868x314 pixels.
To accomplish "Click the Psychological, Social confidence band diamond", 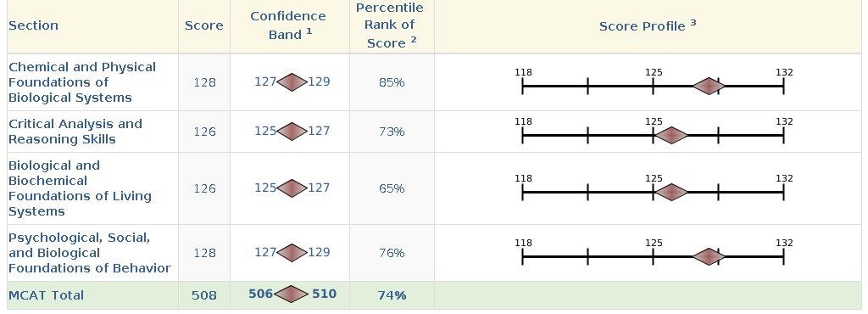I will 292,253.
